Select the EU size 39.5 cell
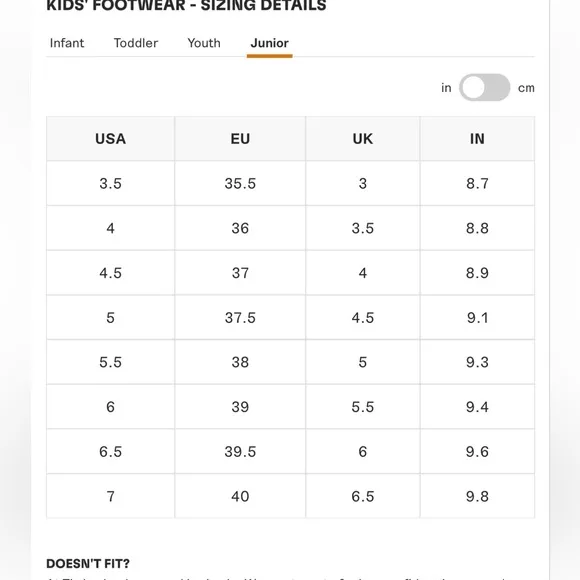 coord(240,452)
